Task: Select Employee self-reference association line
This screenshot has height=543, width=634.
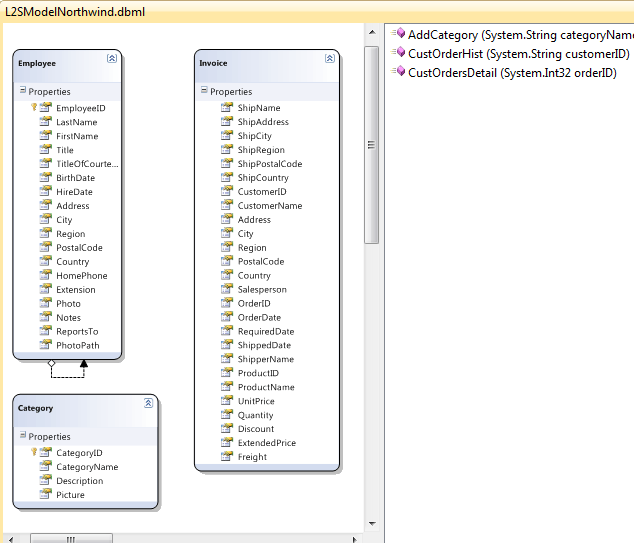Action: (68, 377)
